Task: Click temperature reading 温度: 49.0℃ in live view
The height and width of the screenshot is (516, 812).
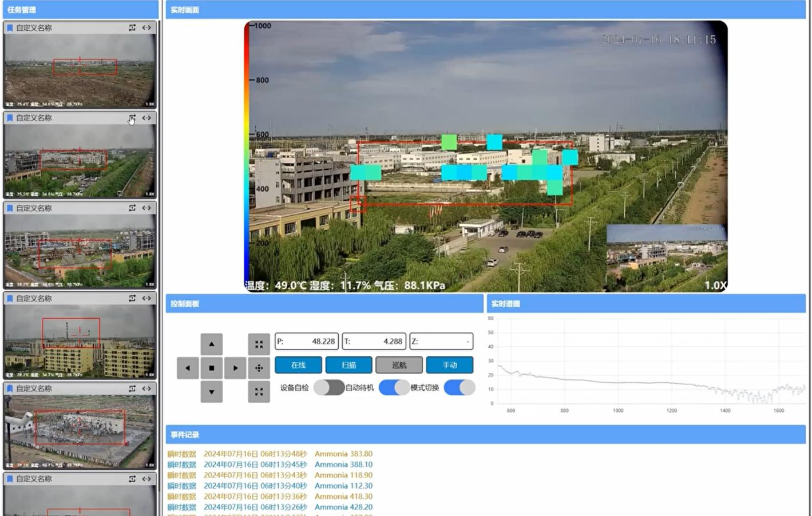Action: [x=276, y=285]
